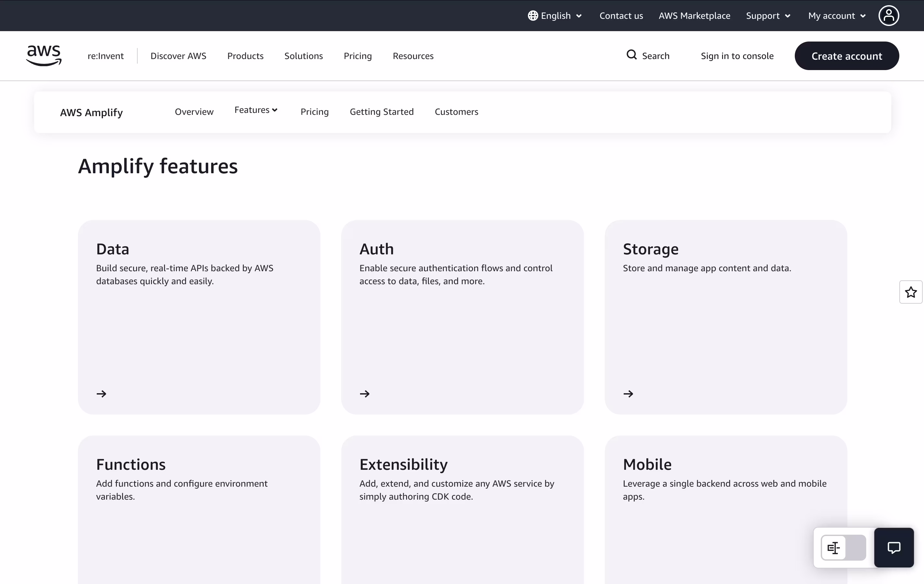This screenshot has height=584, width=924.
Task: Open the Extensibility feature card
Action: click(462, 510)
